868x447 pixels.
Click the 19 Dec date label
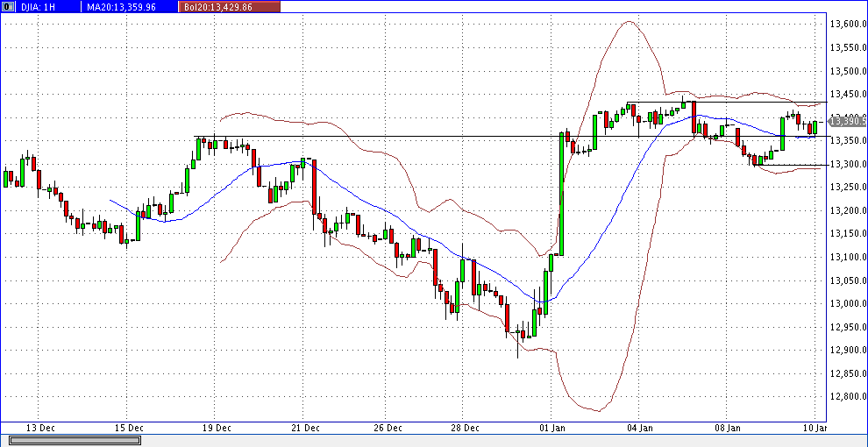[x=216, y=428]
